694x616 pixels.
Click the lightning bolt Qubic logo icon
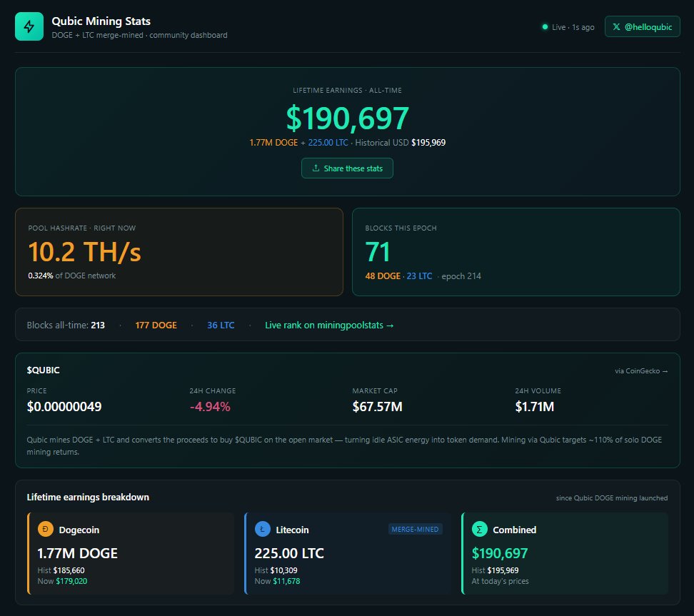tap(29, 26)
